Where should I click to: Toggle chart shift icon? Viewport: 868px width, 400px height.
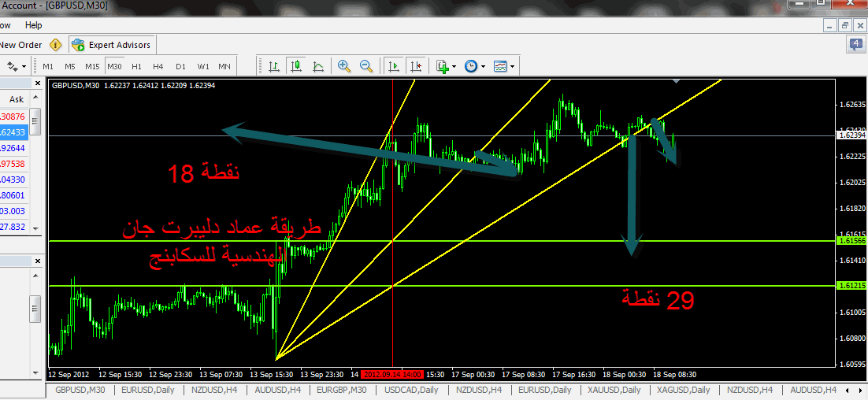tap(417, 66)
